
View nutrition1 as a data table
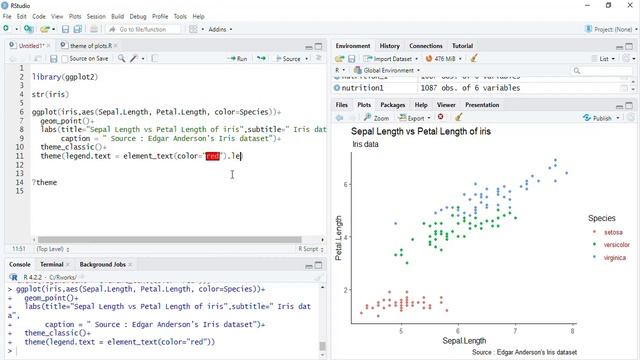click(624, 88)
